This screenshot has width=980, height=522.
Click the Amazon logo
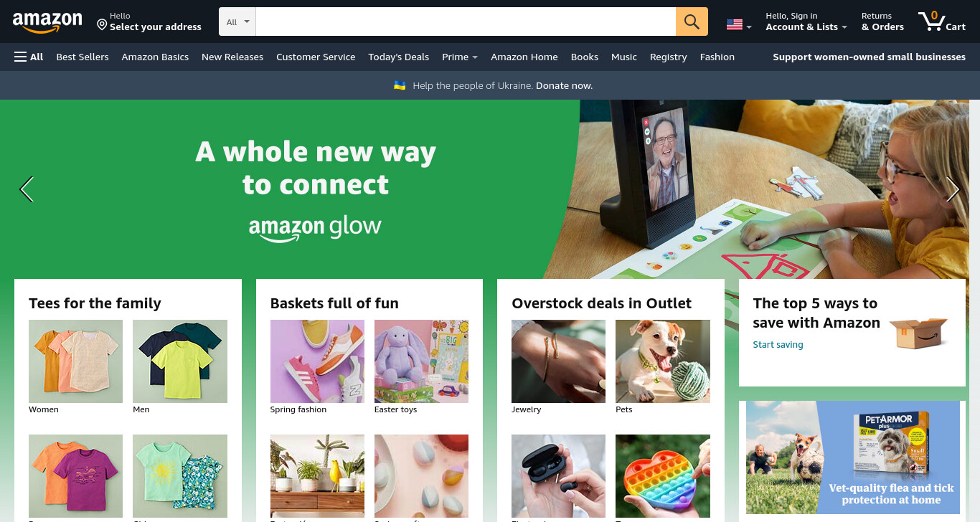point(47,22)
